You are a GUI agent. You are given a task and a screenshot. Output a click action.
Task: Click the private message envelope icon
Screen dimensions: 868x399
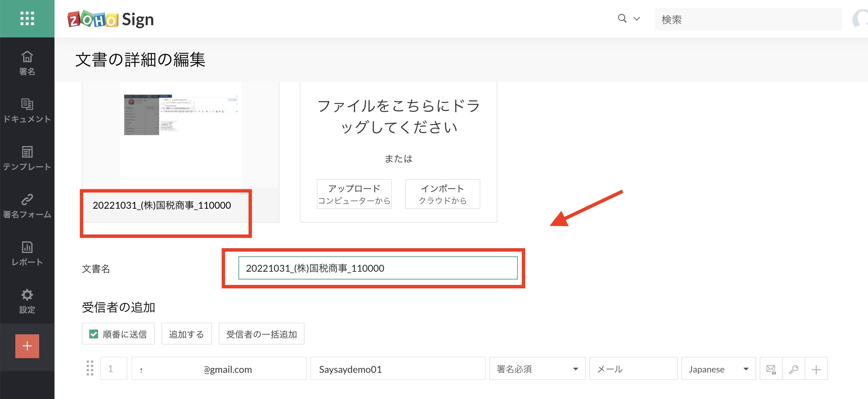(771, 369)
